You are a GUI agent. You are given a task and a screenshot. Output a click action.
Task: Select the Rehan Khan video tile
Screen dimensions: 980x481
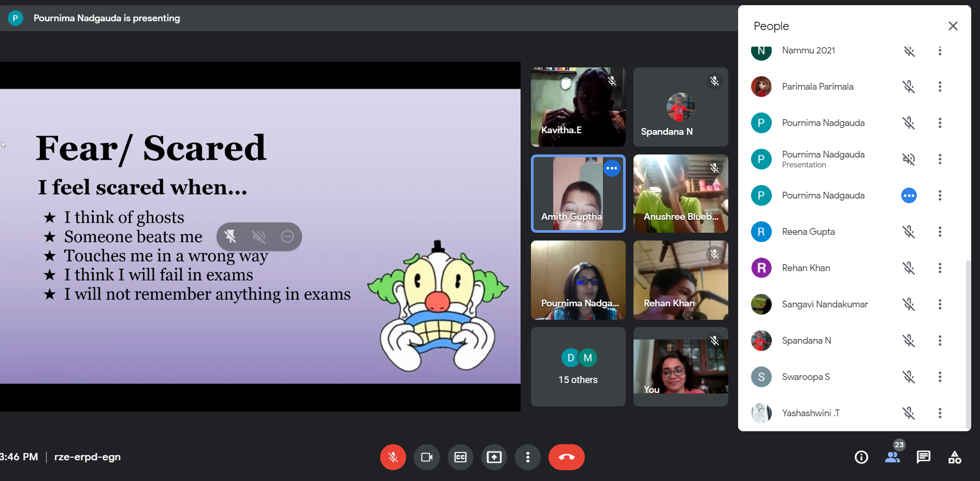coord(681,280)
